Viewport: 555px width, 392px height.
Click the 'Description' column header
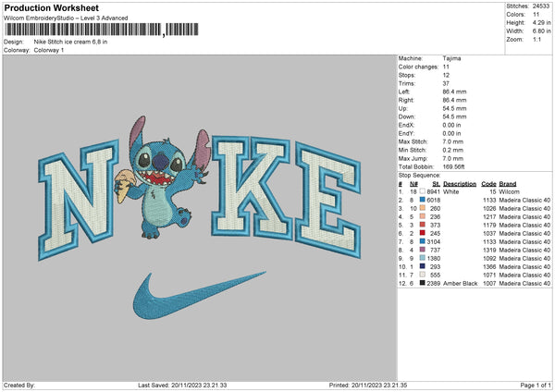pyautogui.click(x=460, y=184)
